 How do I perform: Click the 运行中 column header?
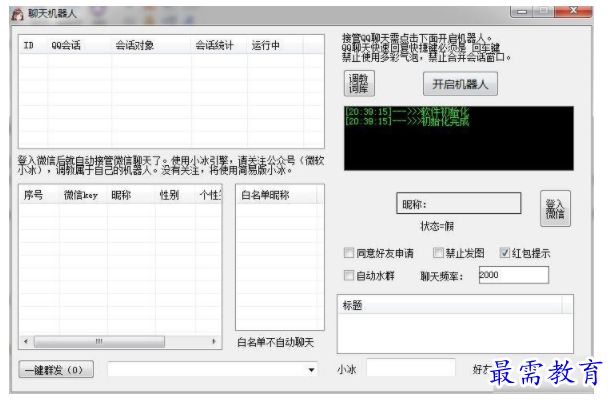click(x=275, y=45)
